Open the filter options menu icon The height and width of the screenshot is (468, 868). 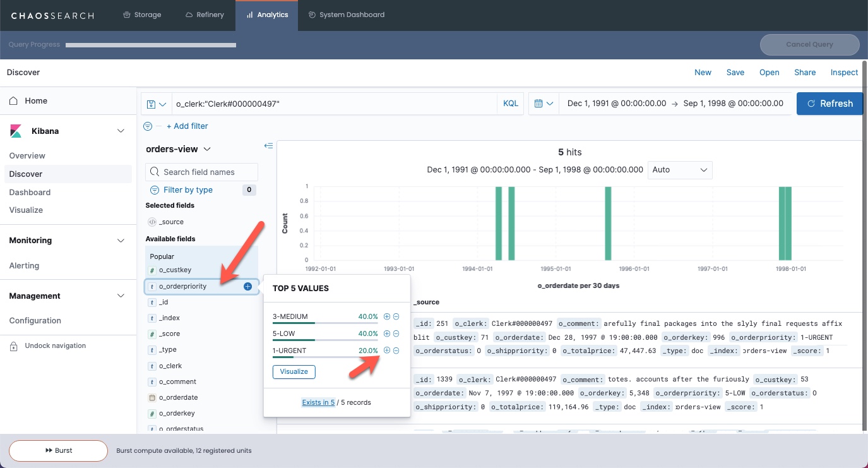148,126
